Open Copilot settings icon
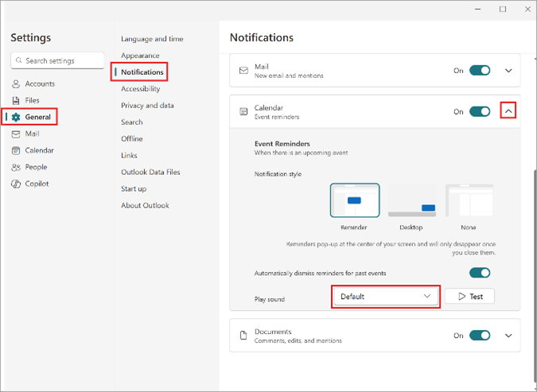 pos(16,184)
